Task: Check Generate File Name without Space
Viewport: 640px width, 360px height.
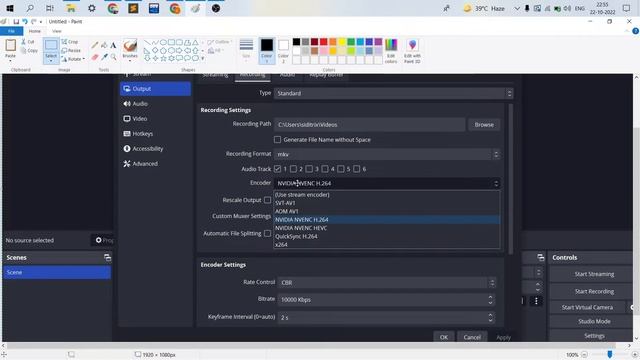Action: pyautogui.click(x=278, y=140)
